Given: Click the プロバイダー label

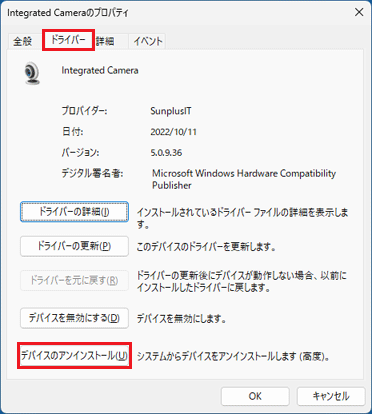Looking at the screenshot, I should pyautogui.click(x=84, y=111).
